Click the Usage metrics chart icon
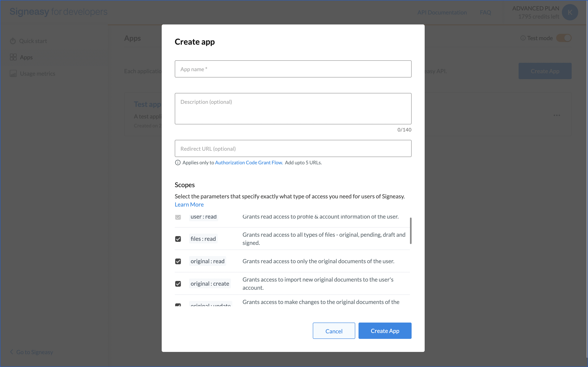588x367 pixels. [13, 74]
